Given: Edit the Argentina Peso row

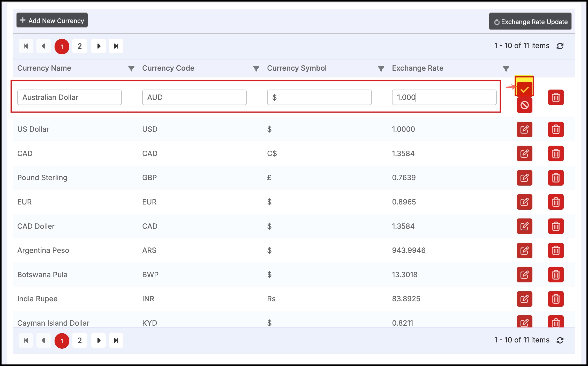Looking at the screenshot, I should [x=524, y=250].
